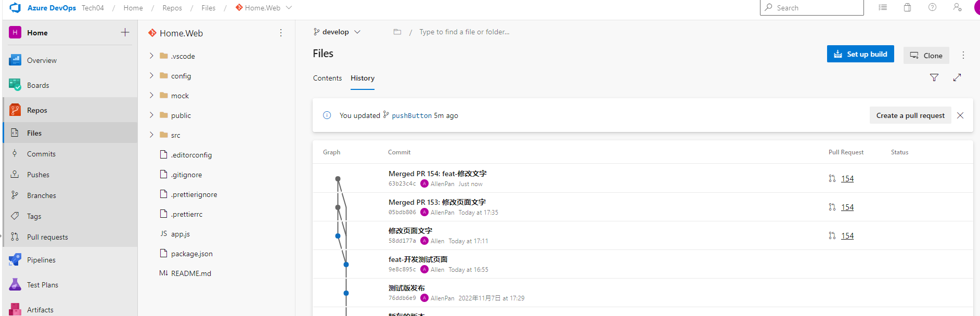
Task: Open the pushButton branch link
Action: coord(411,115)
